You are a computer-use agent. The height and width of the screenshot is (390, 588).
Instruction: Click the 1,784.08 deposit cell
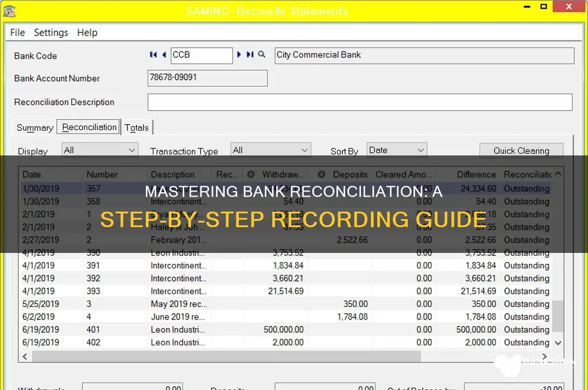point(340,317)
